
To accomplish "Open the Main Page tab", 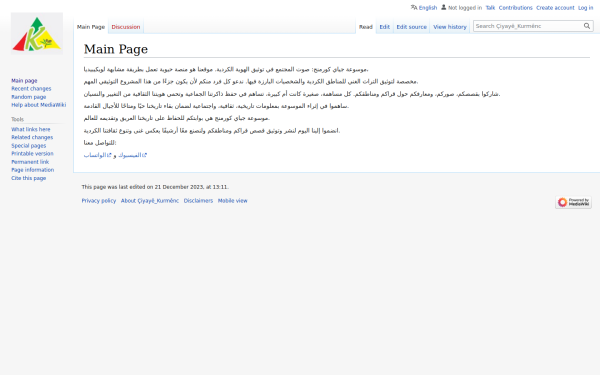I will coord(91,27).
